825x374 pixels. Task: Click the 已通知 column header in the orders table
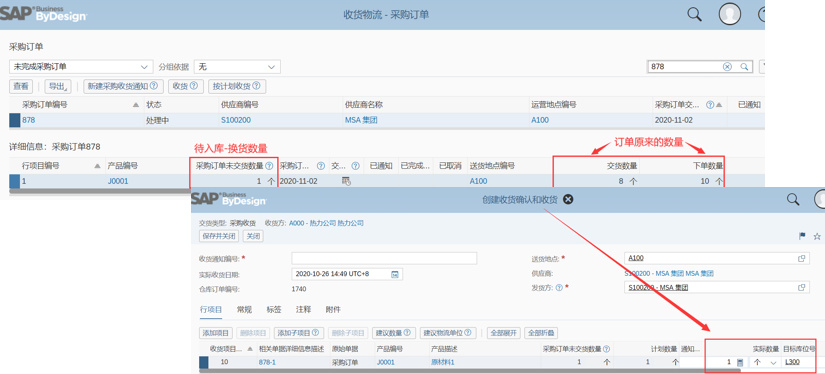(x=749, y=105)
